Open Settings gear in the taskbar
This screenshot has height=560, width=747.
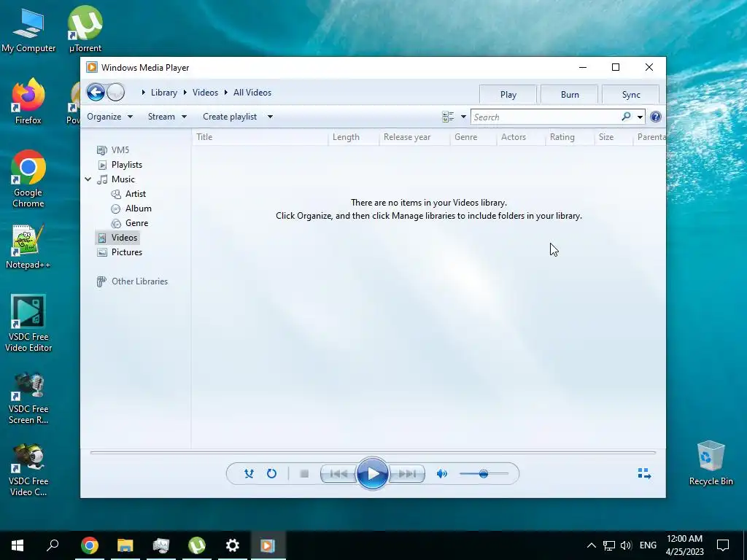click(x=232, y=545)
